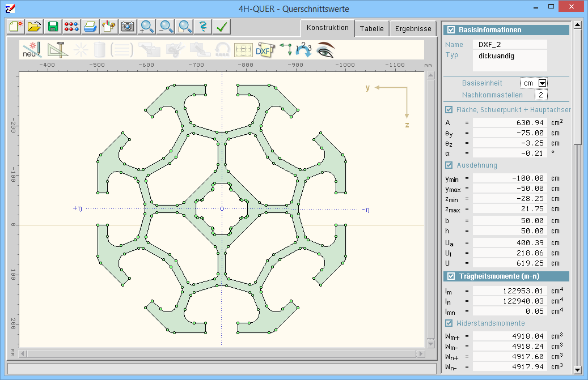Open the Basiseinheit cm dropdown
The height and width of the screenshot is (380, 588).
tap(542, 83)
